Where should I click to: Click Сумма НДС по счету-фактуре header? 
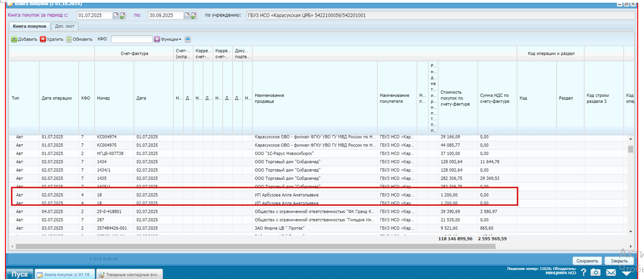point(498,98)
